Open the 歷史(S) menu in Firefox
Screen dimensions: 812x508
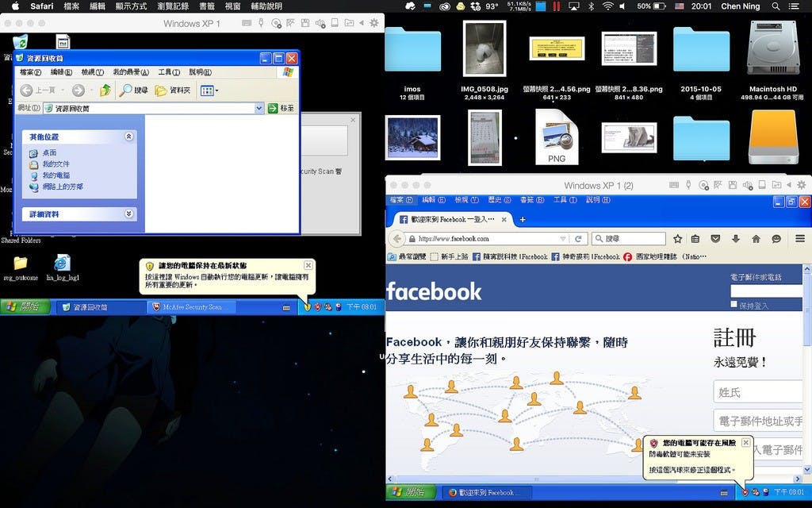point(500,199)
